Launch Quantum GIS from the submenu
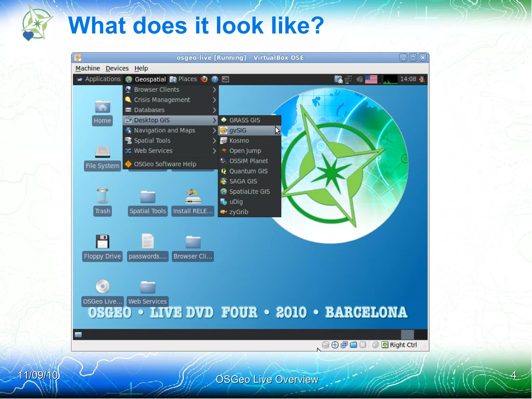 tap(250, 171)
